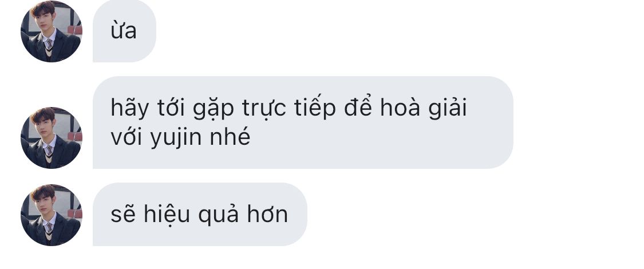Image resolution: width=644 pixels, height=269 pixels.
Task: Open sender avatar beside the "hãy tới gặp" message
Action: tap(52, 137)
